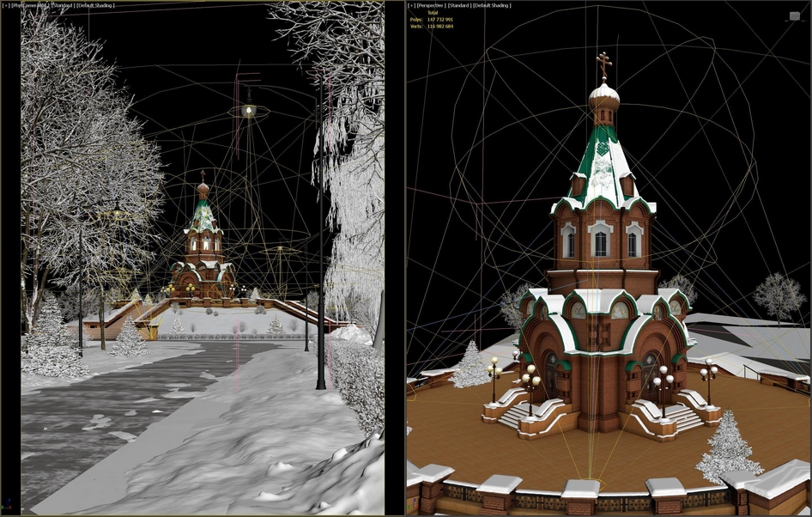Click Default Shading label in Perspective viewport
Screen dimensions: 812x517
492,5
